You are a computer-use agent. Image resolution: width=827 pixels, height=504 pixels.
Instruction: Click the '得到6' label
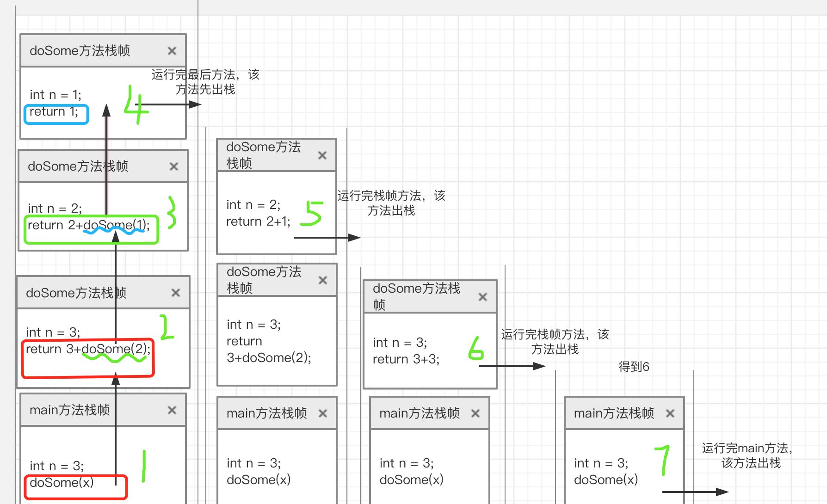click(x=634, y=367)
